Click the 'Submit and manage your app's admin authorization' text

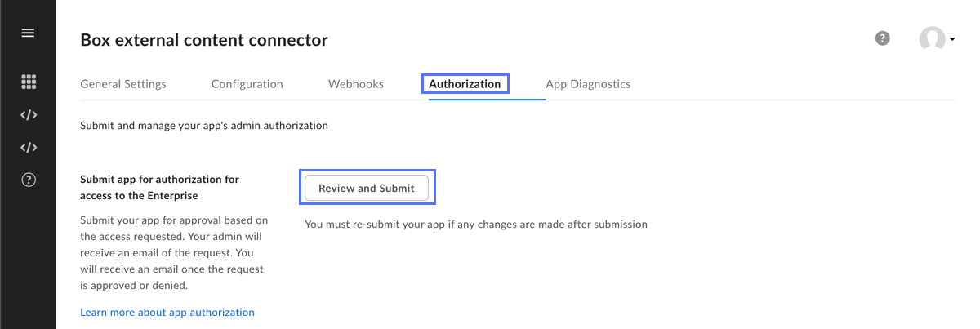[204, 127]
